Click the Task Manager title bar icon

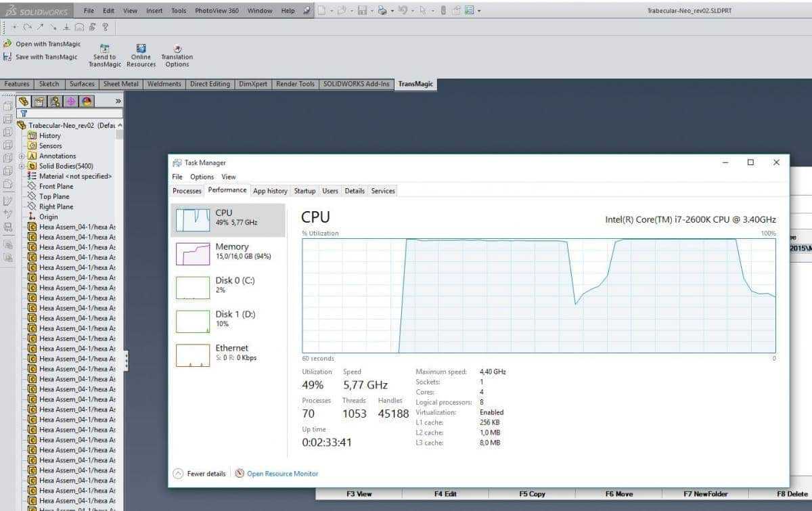pos(177,162)
